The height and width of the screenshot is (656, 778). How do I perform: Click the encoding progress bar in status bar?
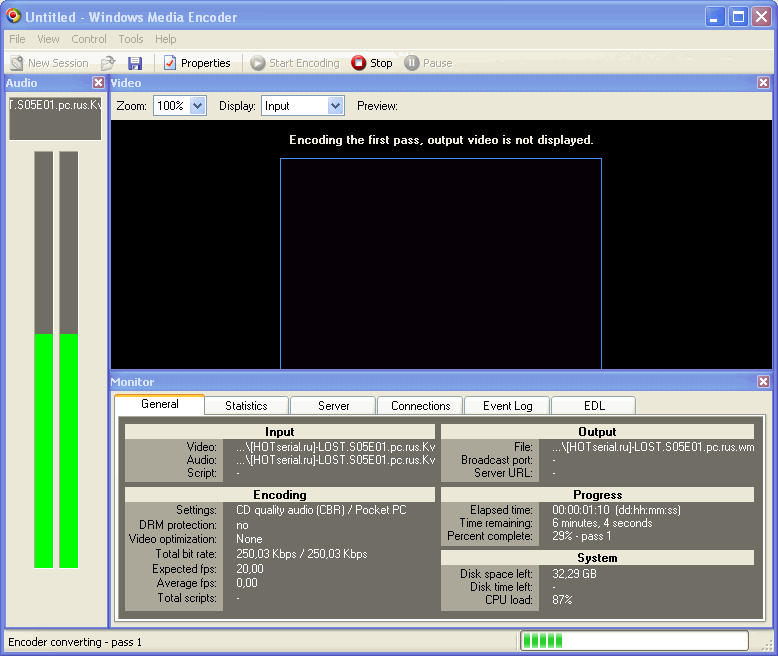pyautogui.click(x=633, y=641)
